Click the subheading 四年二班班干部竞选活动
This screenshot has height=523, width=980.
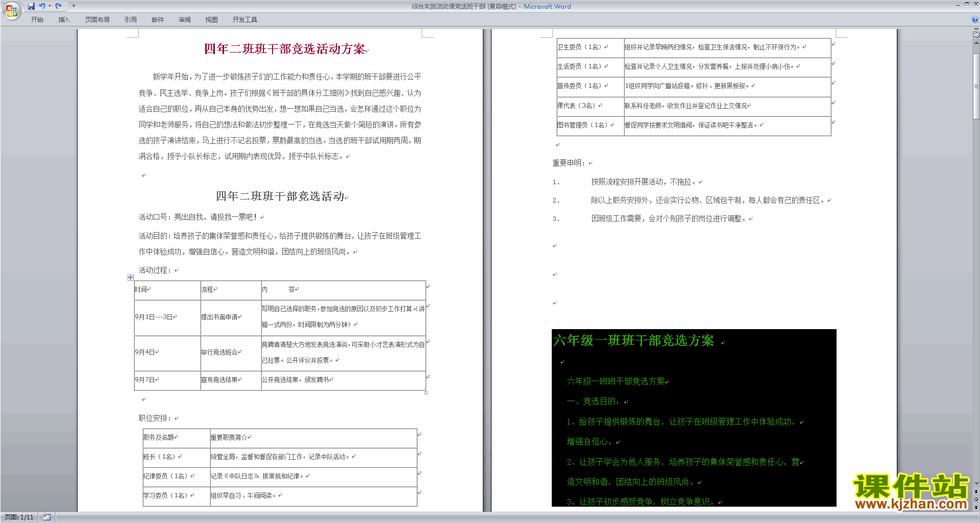(x=280, y=196)
